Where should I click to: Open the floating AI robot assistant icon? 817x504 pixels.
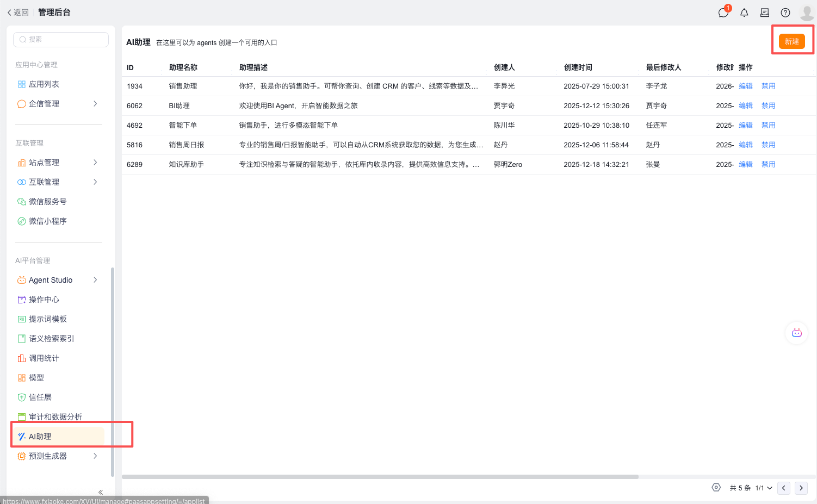(x=796, y=333)
